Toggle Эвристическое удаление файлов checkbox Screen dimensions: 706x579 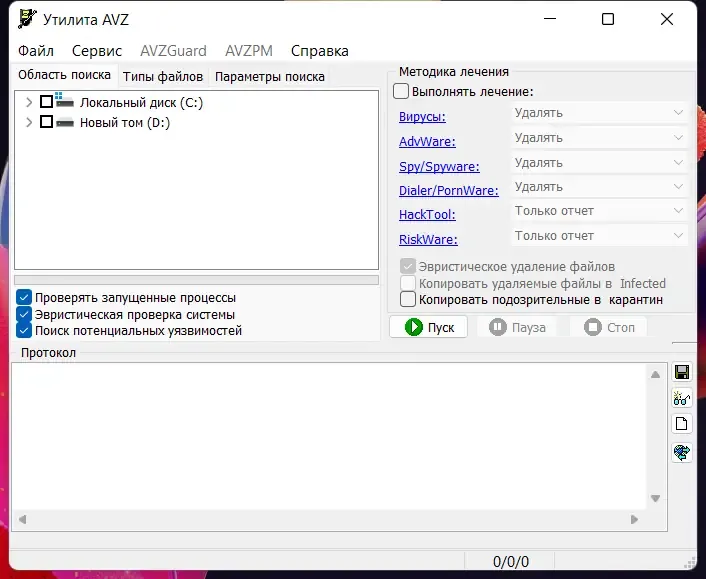pyautogui.click(x=408, y=266)
